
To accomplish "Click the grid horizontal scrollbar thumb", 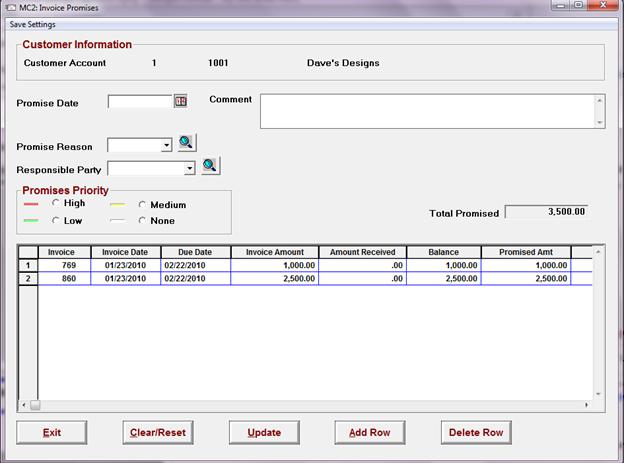I will click(x=35, y=405).
